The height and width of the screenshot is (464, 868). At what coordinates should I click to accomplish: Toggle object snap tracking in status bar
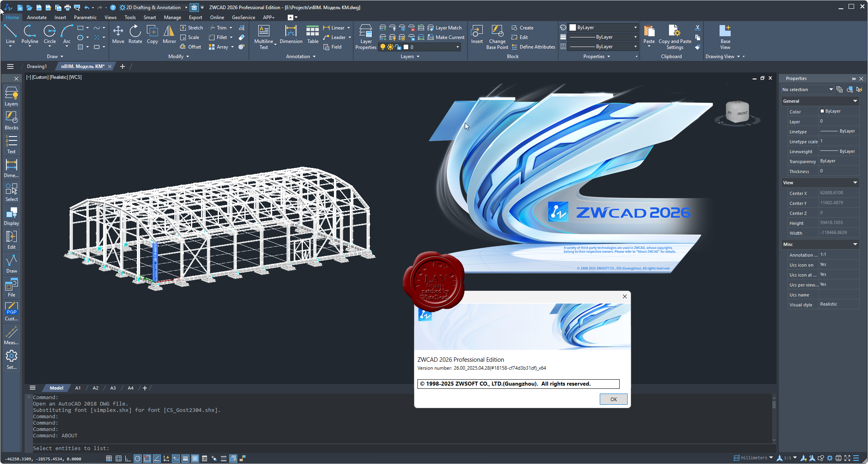coord(157,458)
